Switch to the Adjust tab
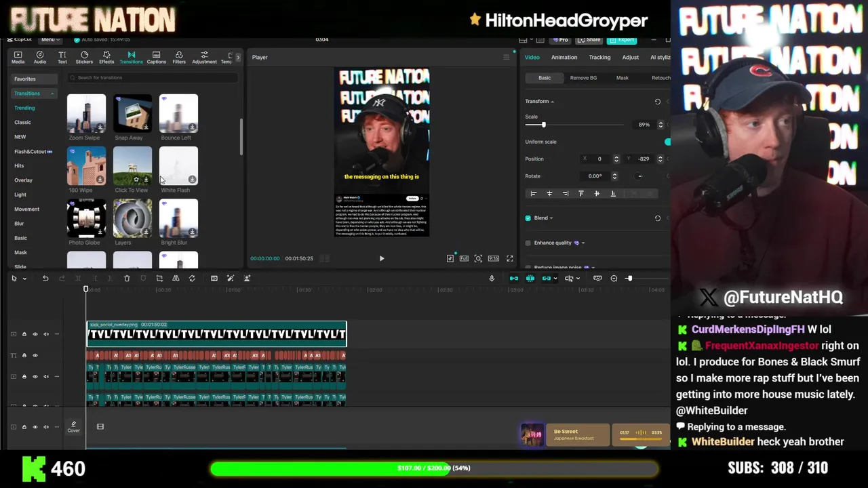 631,58
